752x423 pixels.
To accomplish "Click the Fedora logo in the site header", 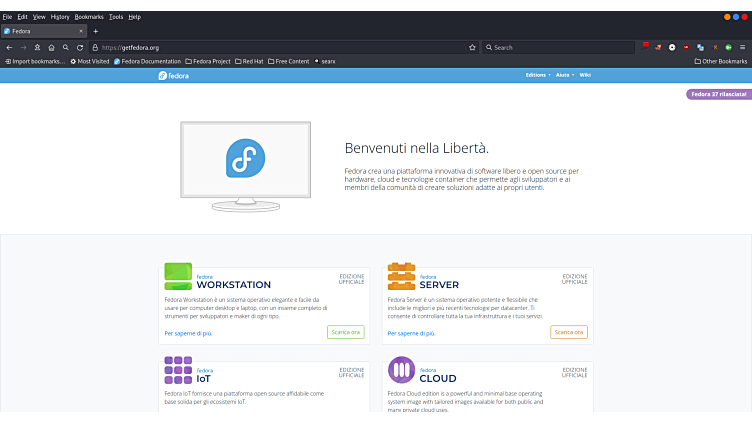I will (x=173, y=75).
